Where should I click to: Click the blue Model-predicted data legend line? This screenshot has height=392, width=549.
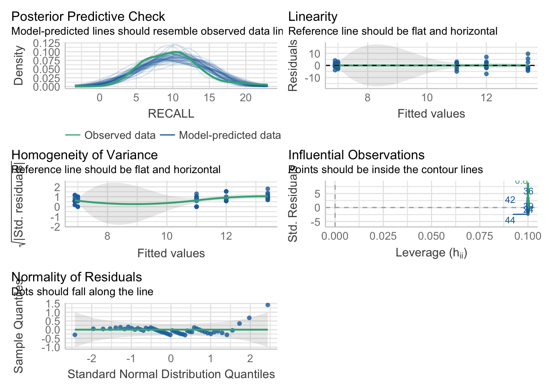[x=167, y=136]
